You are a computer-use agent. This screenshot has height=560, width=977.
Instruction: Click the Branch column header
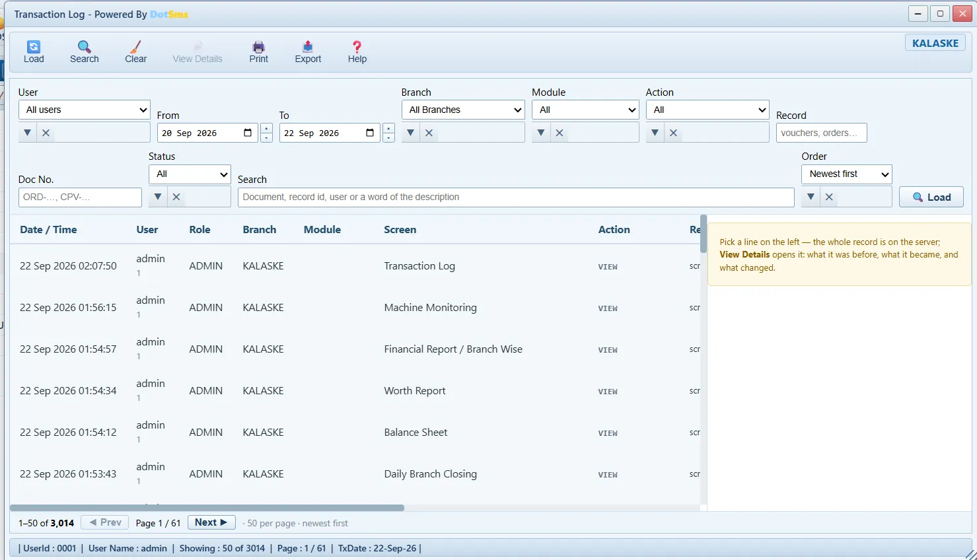tap(259, 230)
